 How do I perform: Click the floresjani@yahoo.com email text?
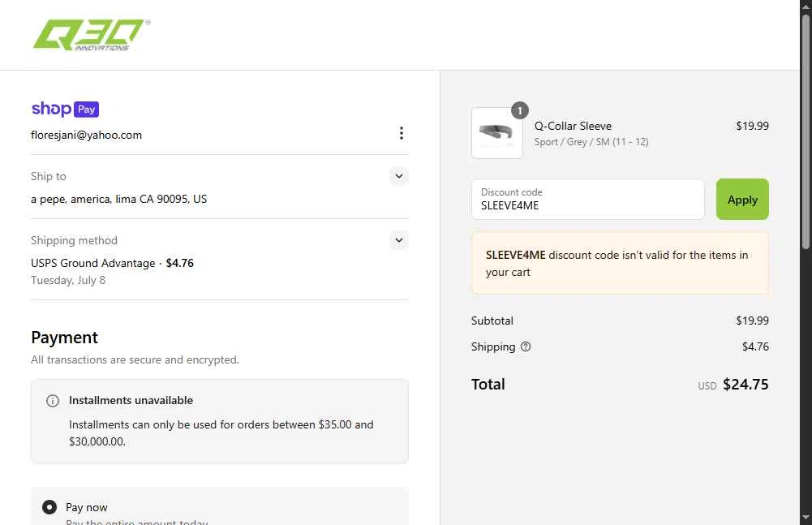pos(87,136)
